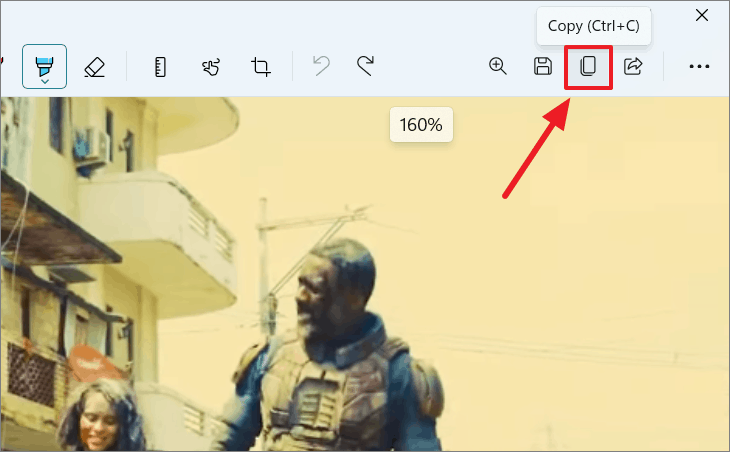Undo the last edit

pyautogui.click(x=321, y=66)
